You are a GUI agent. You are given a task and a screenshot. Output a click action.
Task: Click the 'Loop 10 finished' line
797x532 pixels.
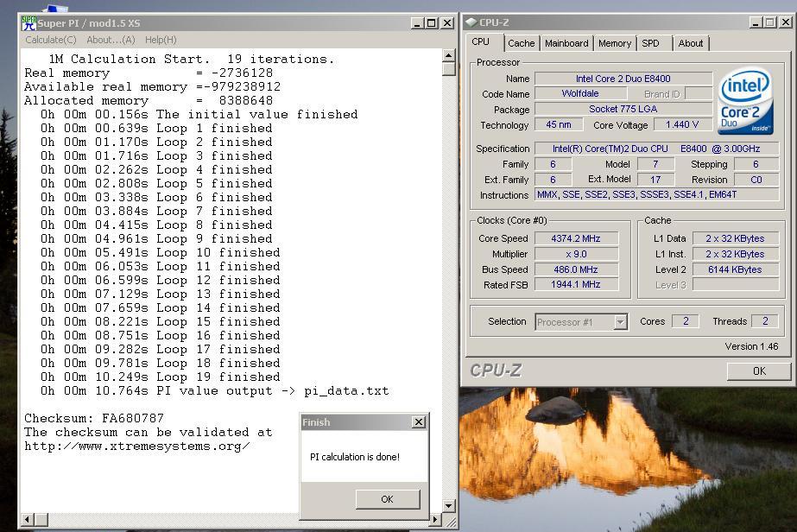160,253
